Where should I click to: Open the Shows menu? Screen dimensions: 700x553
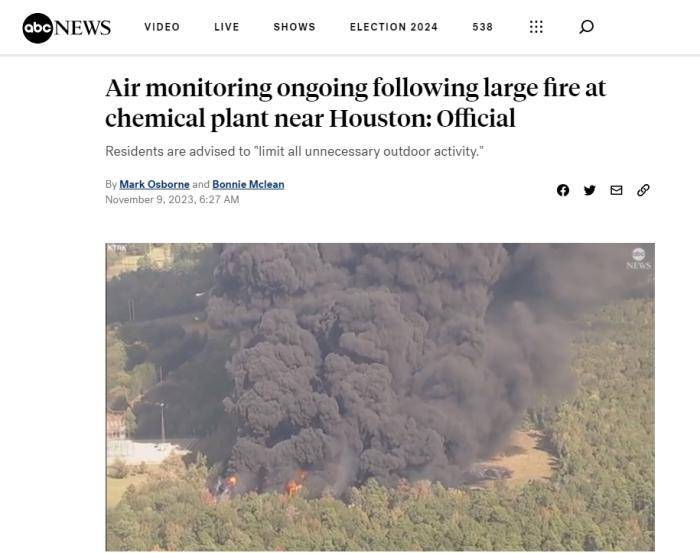(x=295, y=27)
